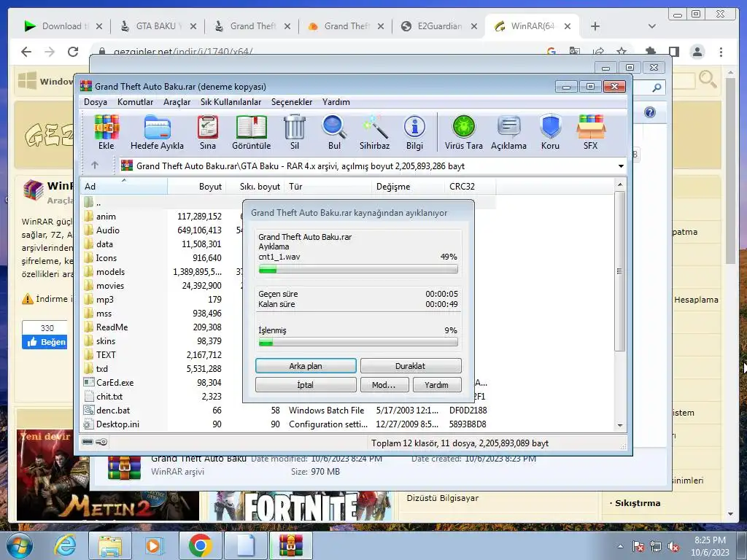Click the file extraction progress bar
This screenshot has height=560, width=747.
(357, 270)
